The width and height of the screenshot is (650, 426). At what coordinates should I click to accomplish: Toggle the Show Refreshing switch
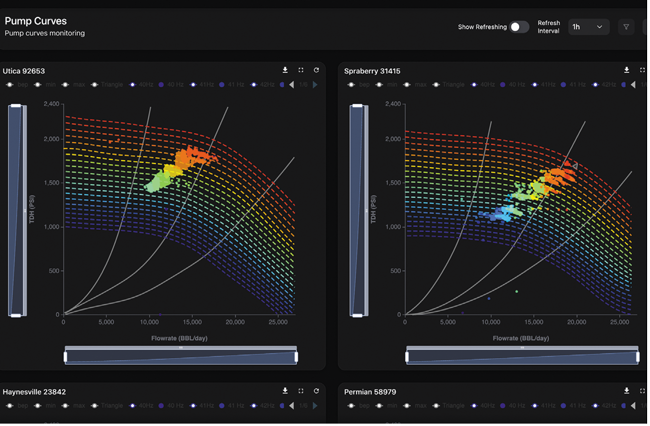(x=519, y=27)
